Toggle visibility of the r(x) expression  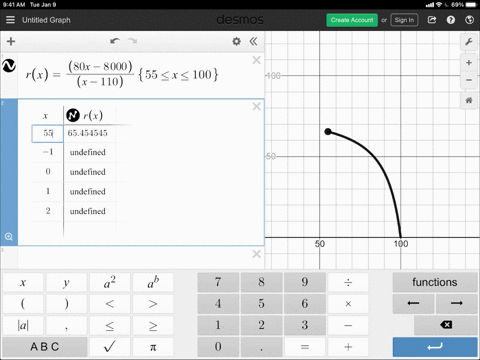point(9,66)
